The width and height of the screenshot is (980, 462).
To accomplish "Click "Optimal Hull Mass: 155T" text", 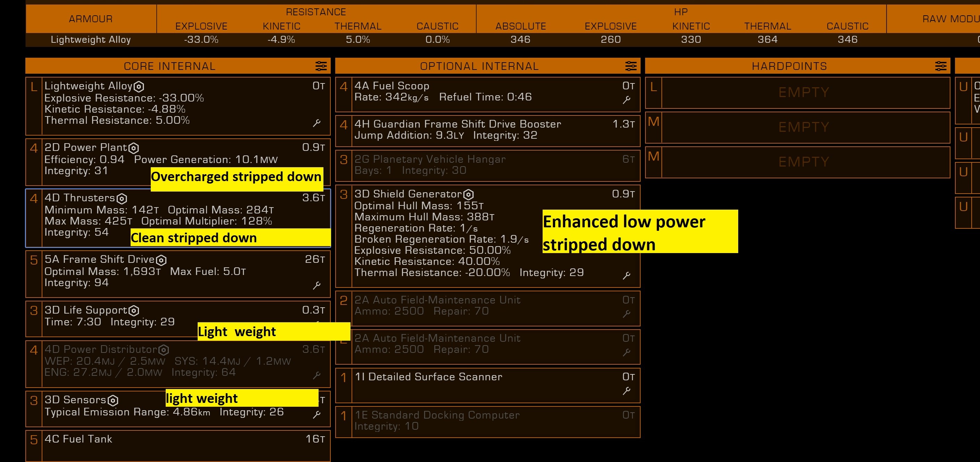I will click(419, 206).
